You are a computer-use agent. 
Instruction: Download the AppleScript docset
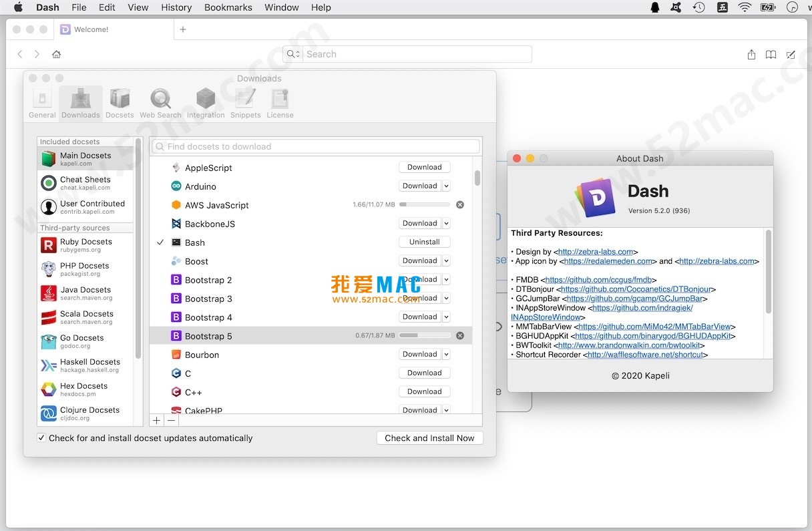pos(425,168)
